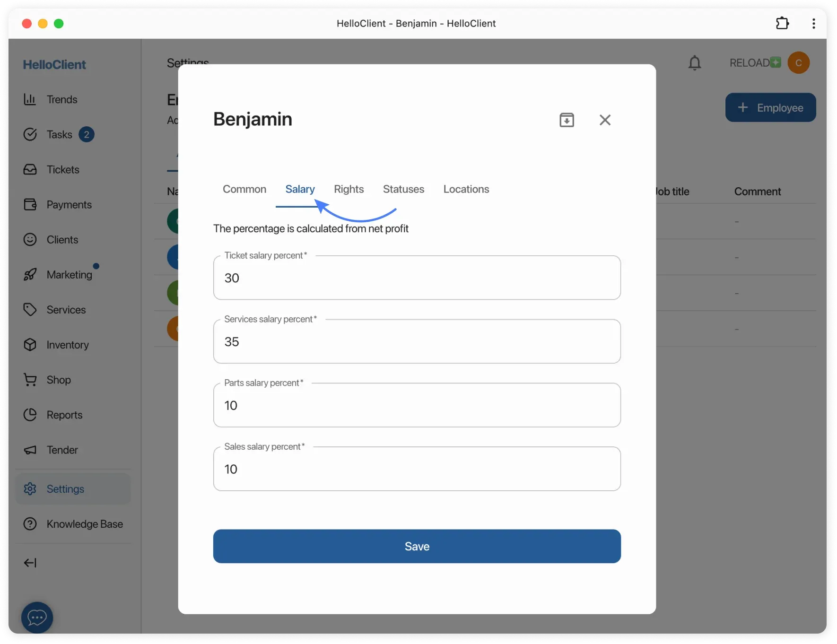Switch to the Rights tab
Screen dimensions: 837x644
coord(349,189)
